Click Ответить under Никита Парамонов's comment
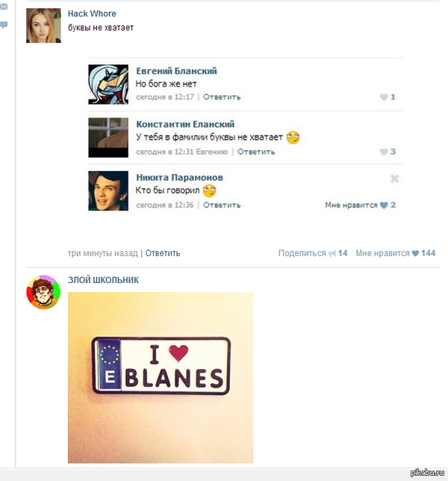This screenshot has height=481, width=448. 222,205
